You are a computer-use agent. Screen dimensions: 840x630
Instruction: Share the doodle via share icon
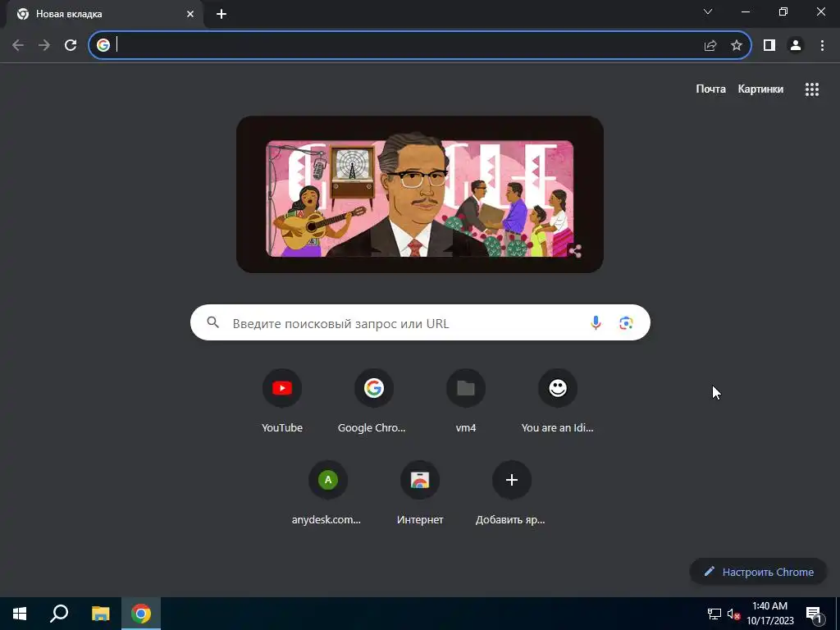click(575, 251)
